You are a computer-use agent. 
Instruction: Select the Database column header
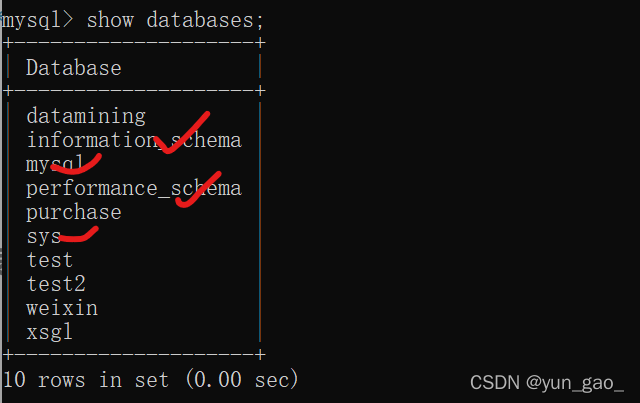coord(74,68)
